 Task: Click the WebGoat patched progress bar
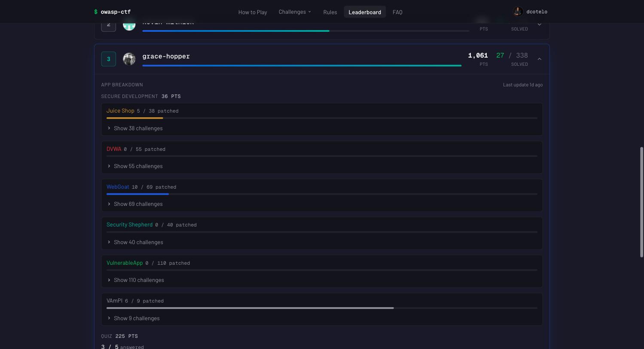pyautogui.click(x=322, y=194)
